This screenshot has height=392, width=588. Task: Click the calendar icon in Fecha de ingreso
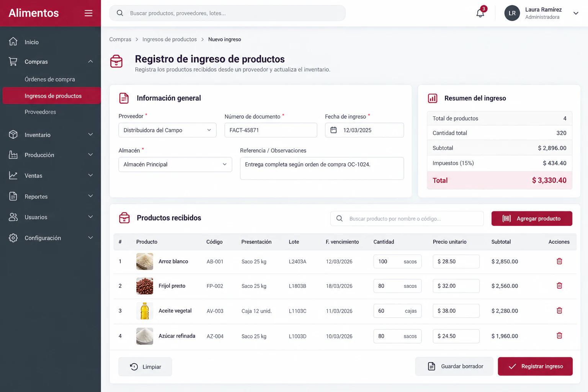click(333, 130)
